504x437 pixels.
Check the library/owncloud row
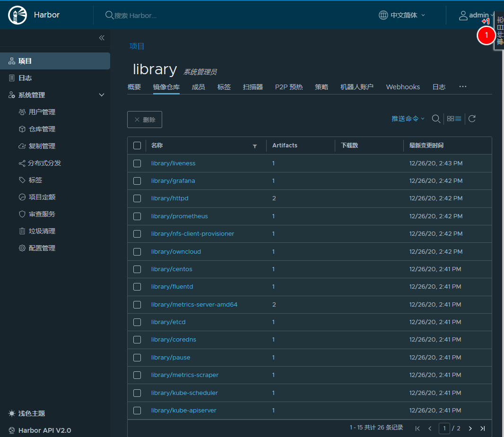click(137, 252)
